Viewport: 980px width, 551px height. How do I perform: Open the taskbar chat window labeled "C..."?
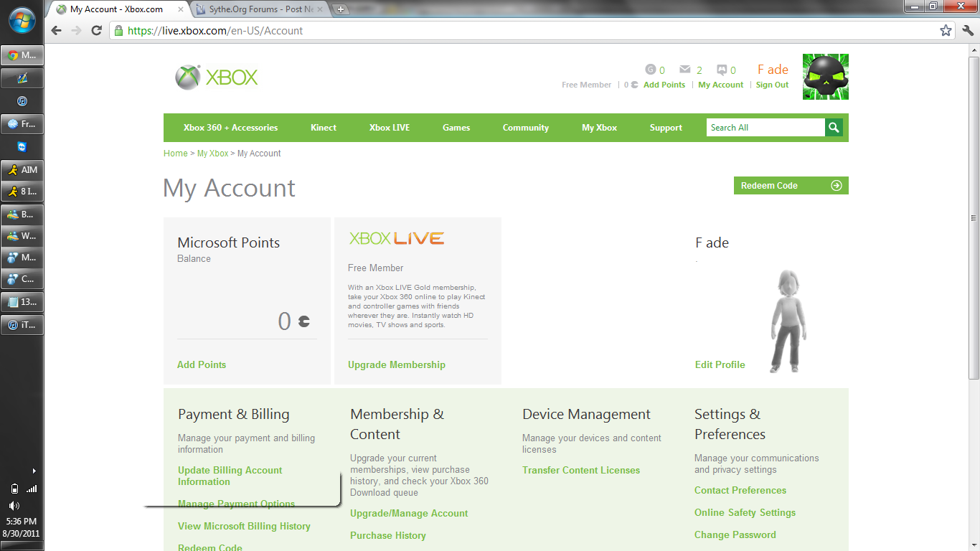click(22, 280)
